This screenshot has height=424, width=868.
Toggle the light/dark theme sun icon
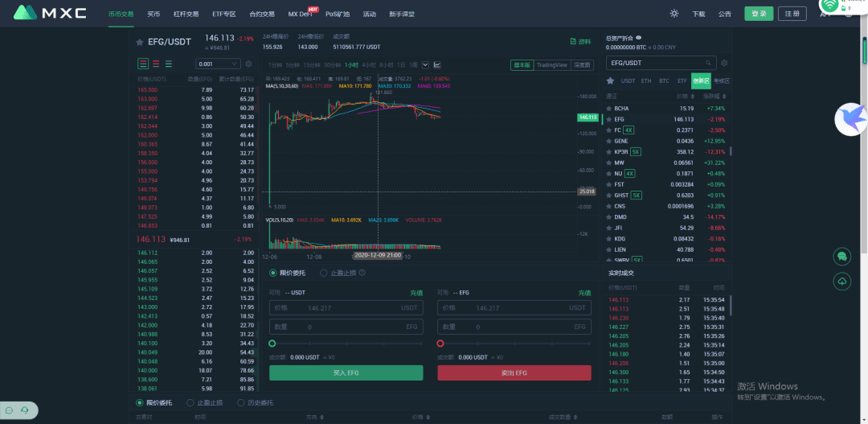(674, 14)
